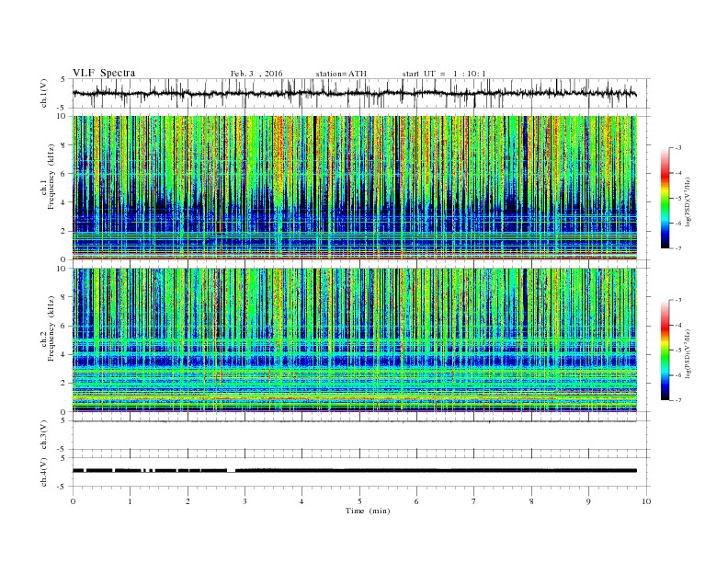Click the "-3" tick on ch.1 color bar
The image size is (728, 563).
pos(678,148)
